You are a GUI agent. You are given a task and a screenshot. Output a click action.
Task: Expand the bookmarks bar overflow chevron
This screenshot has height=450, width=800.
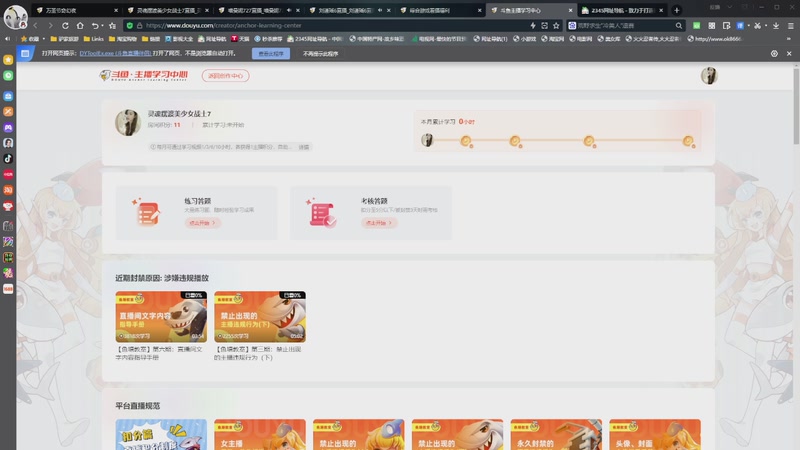789,39
